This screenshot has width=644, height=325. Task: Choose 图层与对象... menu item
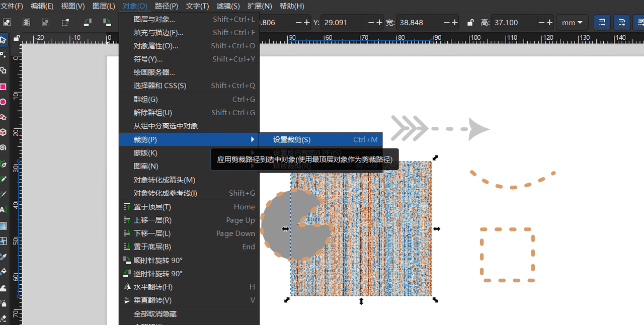point(189,19)
